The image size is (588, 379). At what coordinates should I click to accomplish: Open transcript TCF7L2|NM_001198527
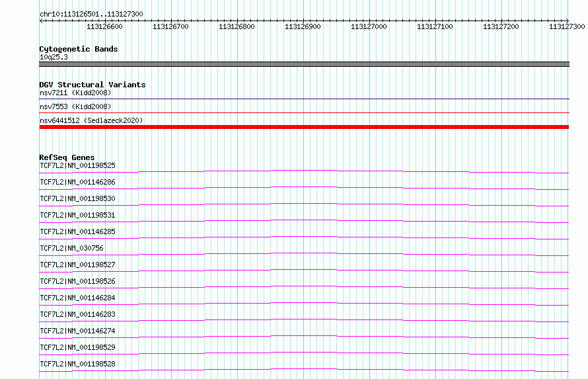click(x=77, y=265)
